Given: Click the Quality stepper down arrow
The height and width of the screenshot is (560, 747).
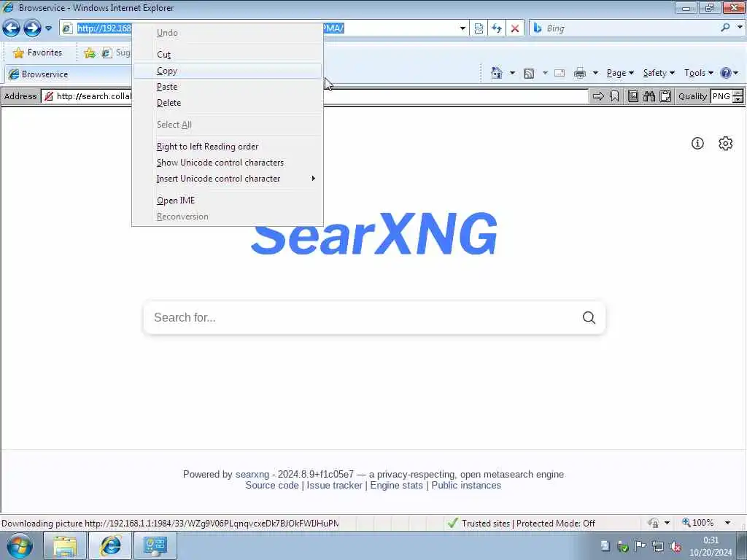Looking at the screenshot, I should click(738, 100).
